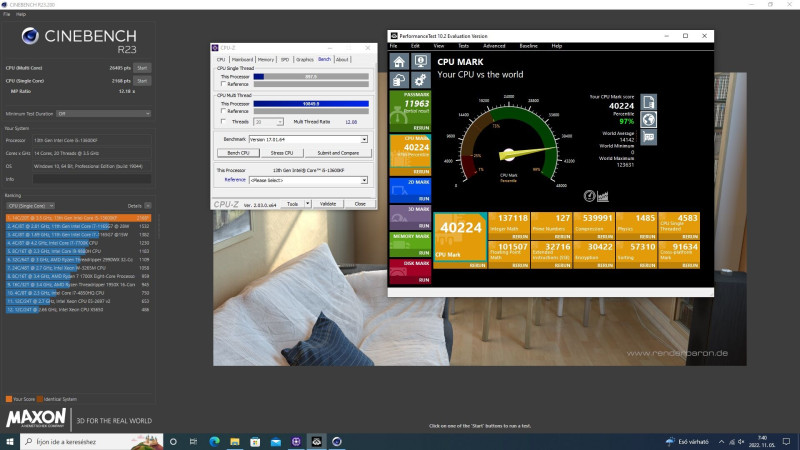Click the Encryption 30422 result tile
Viewport: 800px width, 450px height.
coord(594,255)
